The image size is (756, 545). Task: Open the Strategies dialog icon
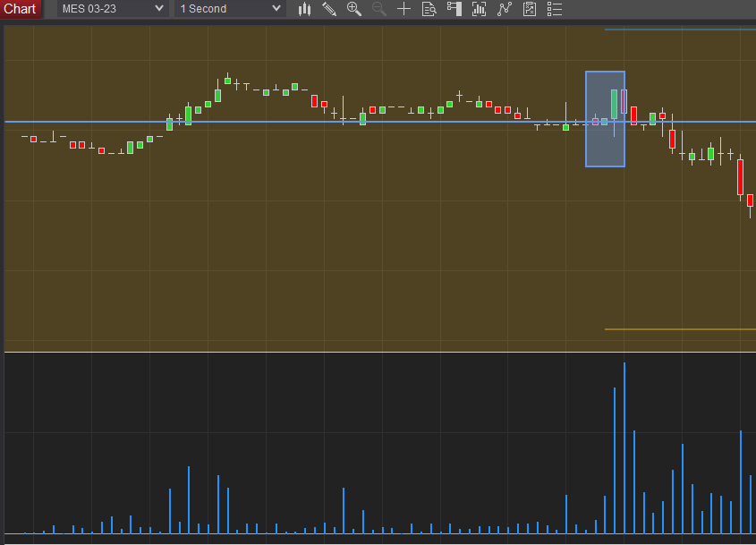click(530, 9)
